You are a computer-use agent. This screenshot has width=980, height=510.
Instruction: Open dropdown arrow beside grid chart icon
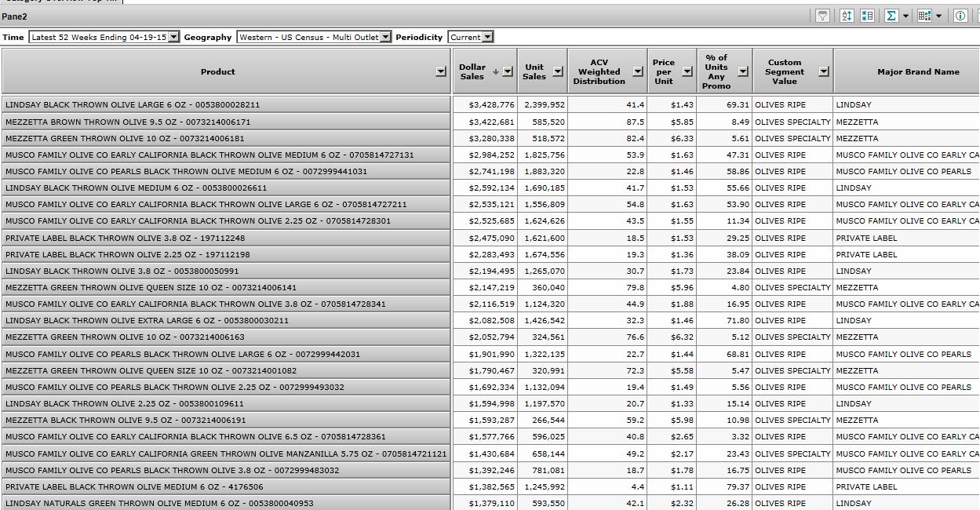click(x=938, y=16)
